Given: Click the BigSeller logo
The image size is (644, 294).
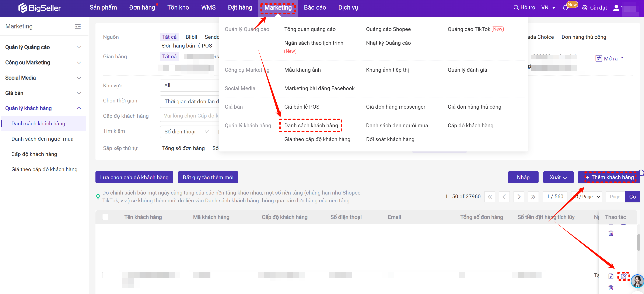Looking at the screenshot, I should click(39, 8).
